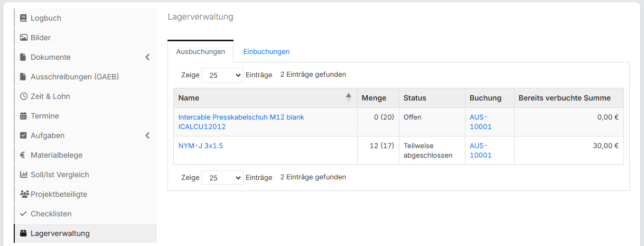
Task: Click the Termine calendar icon
Action: click(x=23, y=116)
